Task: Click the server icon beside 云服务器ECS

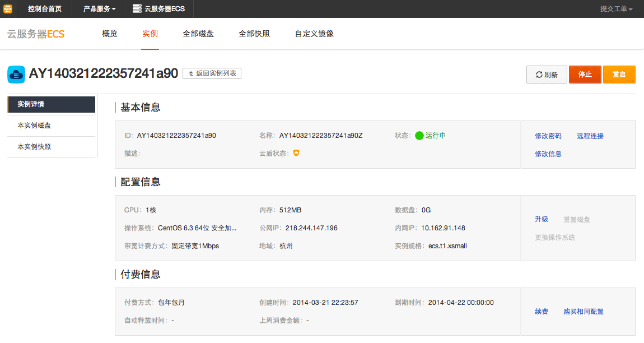Action: [x=137, y=8]
